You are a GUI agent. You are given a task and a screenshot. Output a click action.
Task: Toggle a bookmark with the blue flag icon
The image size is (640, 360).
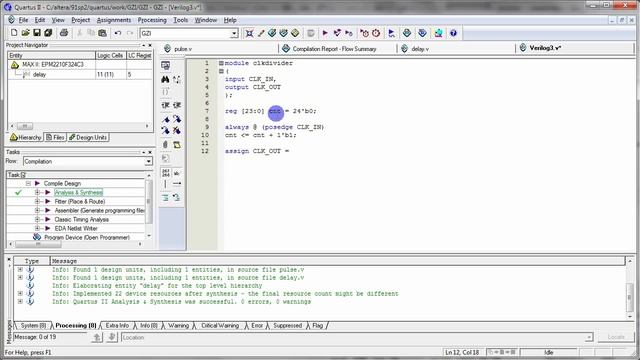click(165, 119)
